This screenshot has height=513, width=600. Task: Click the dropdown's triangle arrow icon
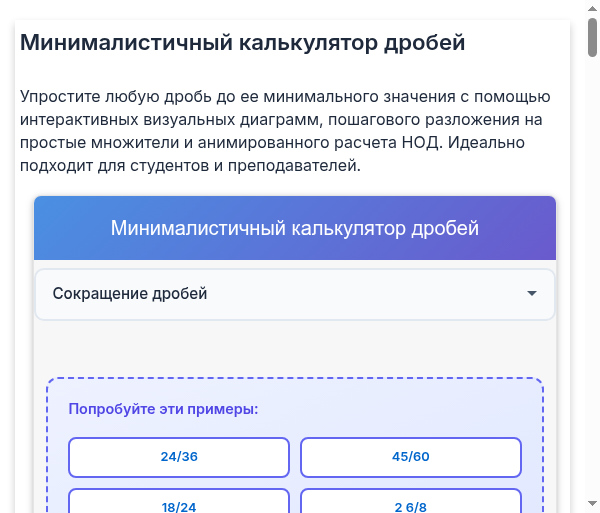(532, 294)
